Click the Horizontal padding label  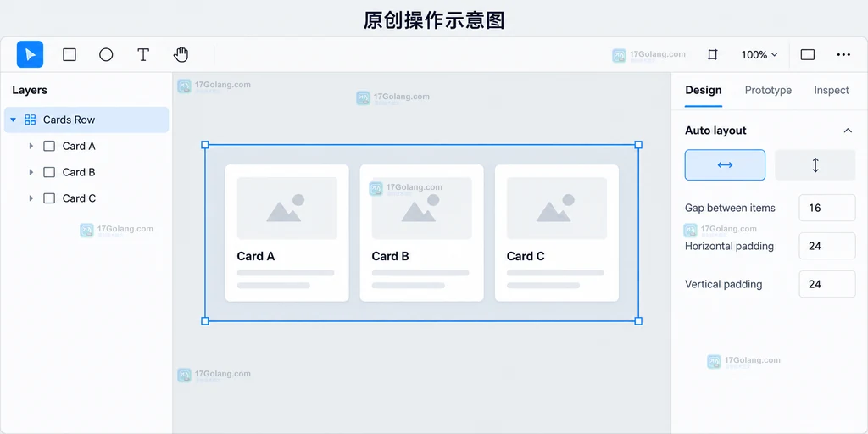tap(729, 246)
